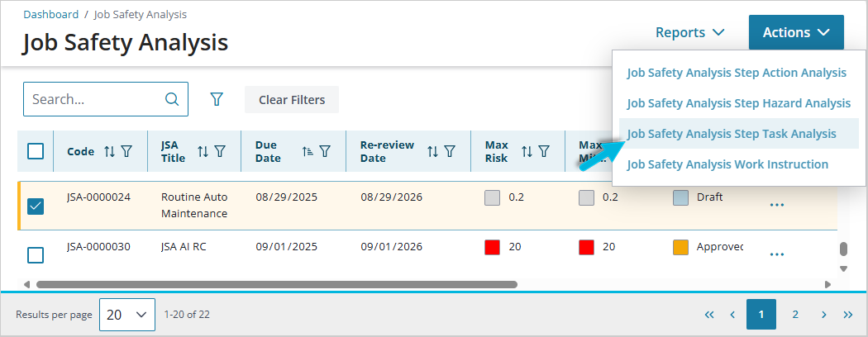The height and width of the screenshot is (337, 868).
Task: Sort by Due Date column
Action: coord(308,151)
